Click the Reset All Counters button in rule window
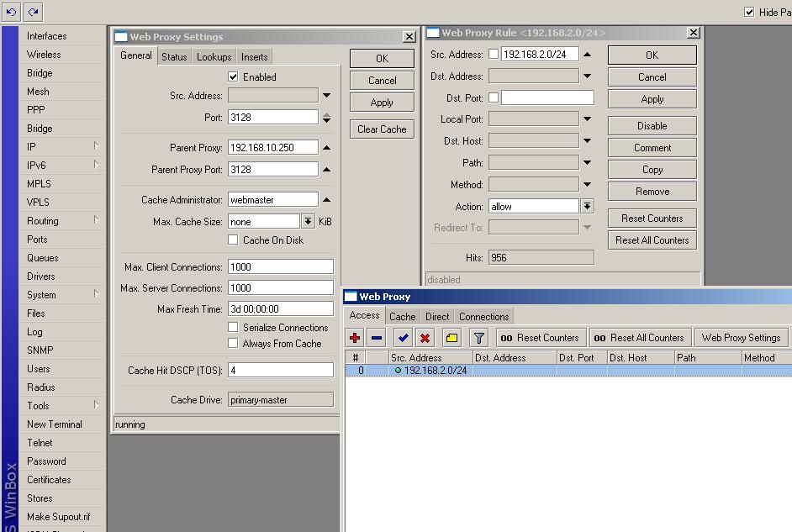 point(652,240)
